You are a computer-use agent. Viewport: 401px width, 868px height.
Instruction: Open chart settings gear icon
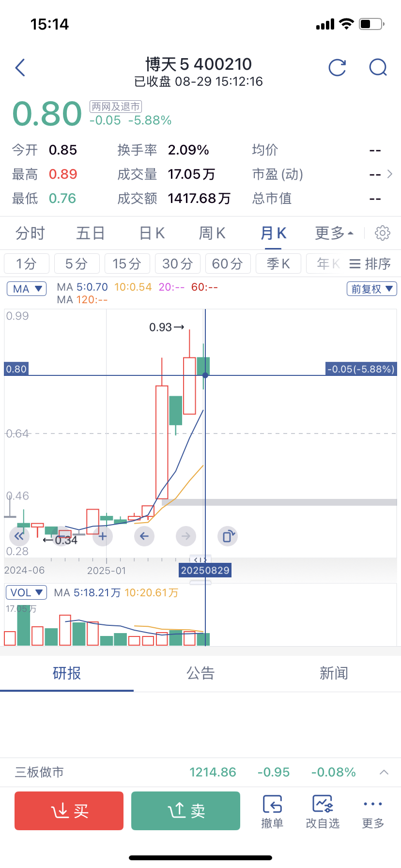(383, 233)
